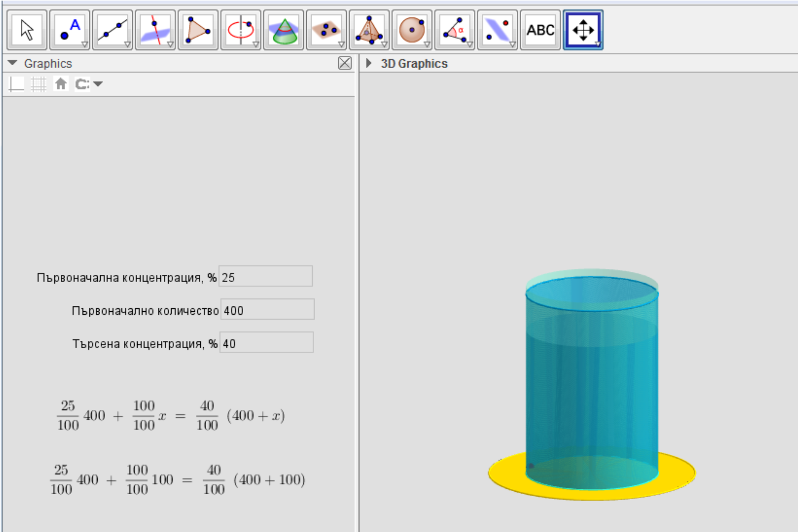Select the Polygon tool

[198, 30]
